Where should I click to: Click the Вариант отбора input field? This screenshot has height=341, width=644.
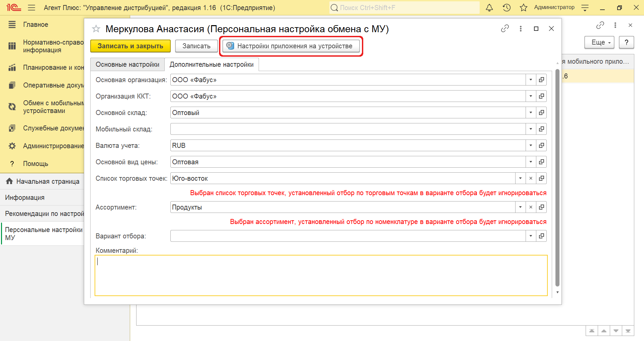(x=348, y=236)
